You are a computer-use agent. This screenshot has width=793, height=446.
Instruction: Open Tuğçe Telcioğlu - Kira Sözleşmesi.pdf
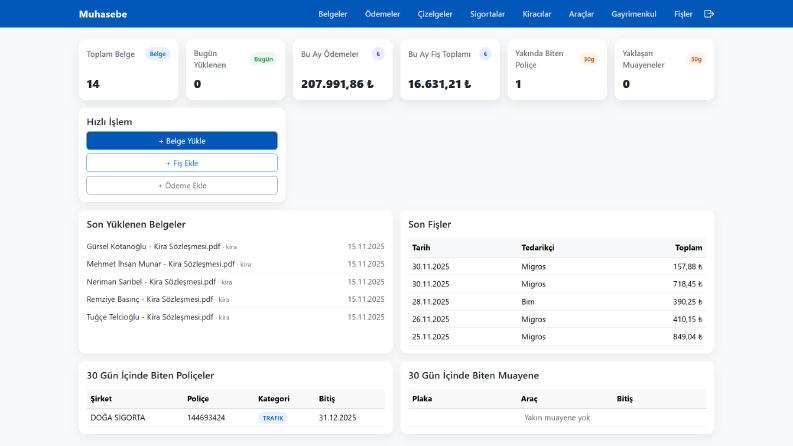pyautogui.click(x=150, y=317)
